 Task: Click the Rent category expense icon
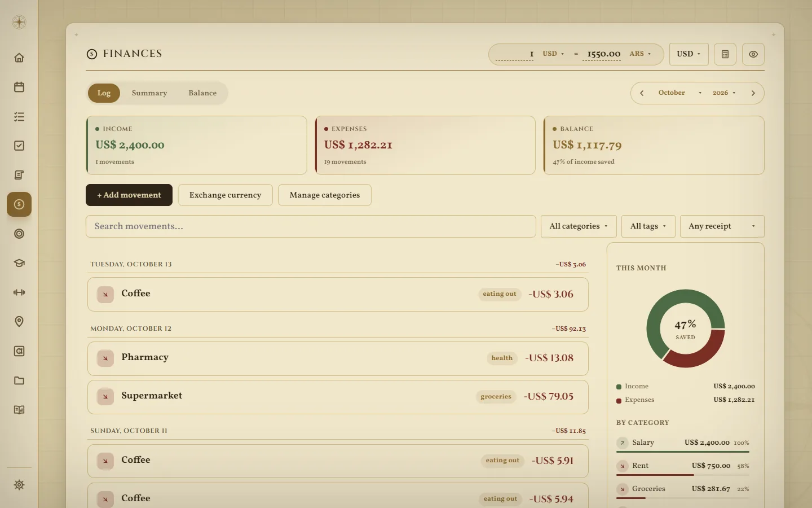coord(622,466)
